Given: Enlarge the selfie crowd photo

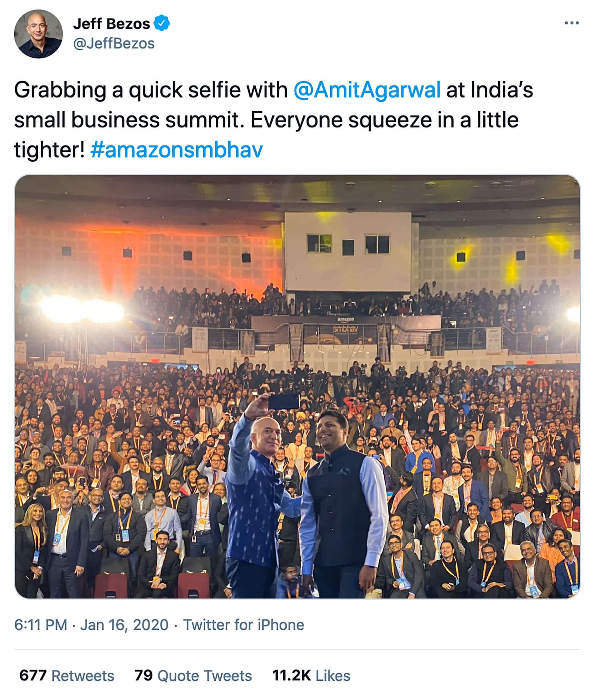Looking at the screenshot, I should point(297,386).
